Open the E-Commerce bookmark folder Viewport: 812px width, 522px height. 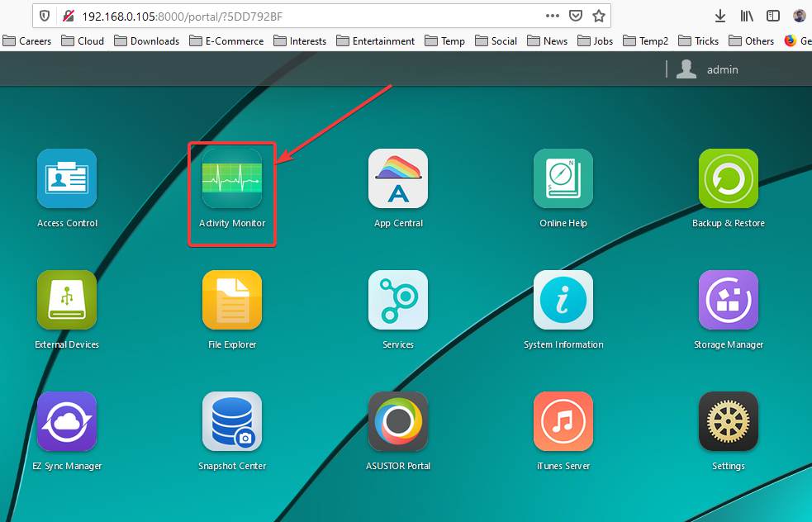pos(226,41)
